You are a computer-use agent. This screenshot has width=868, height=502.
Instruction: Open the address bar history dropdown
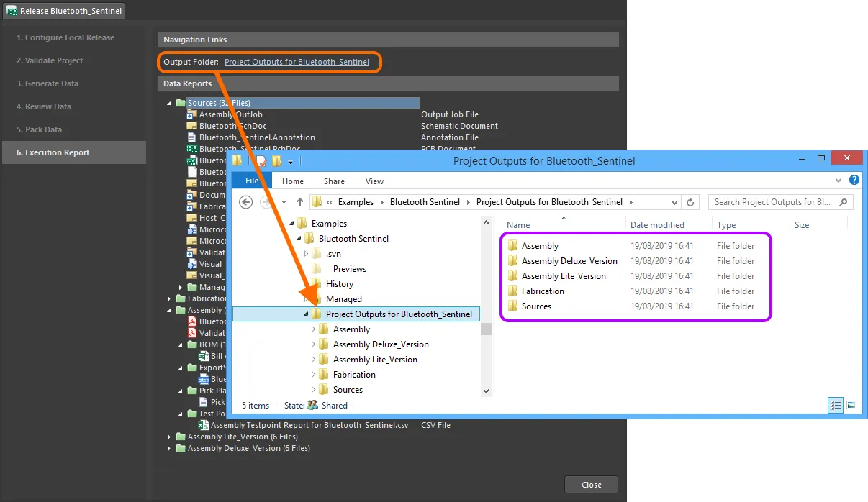pyautogui.click(x=674, y=202)
